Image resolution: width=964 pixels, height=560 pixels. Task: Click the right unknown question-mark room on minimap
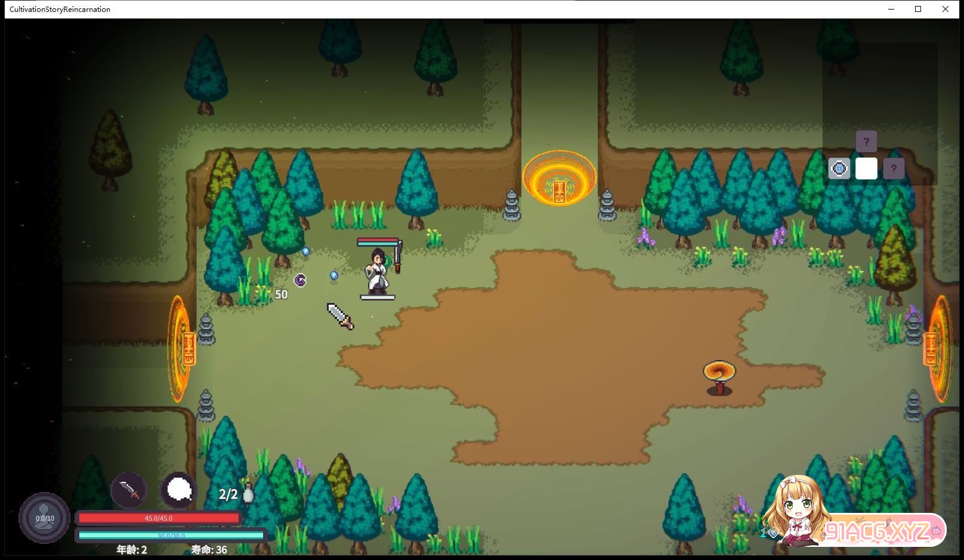(893, 169)
